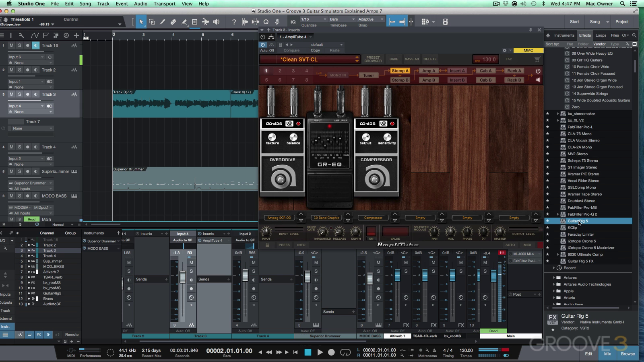Choose the Listen speaker tool

pyautogui.click(x=216, y=22)
